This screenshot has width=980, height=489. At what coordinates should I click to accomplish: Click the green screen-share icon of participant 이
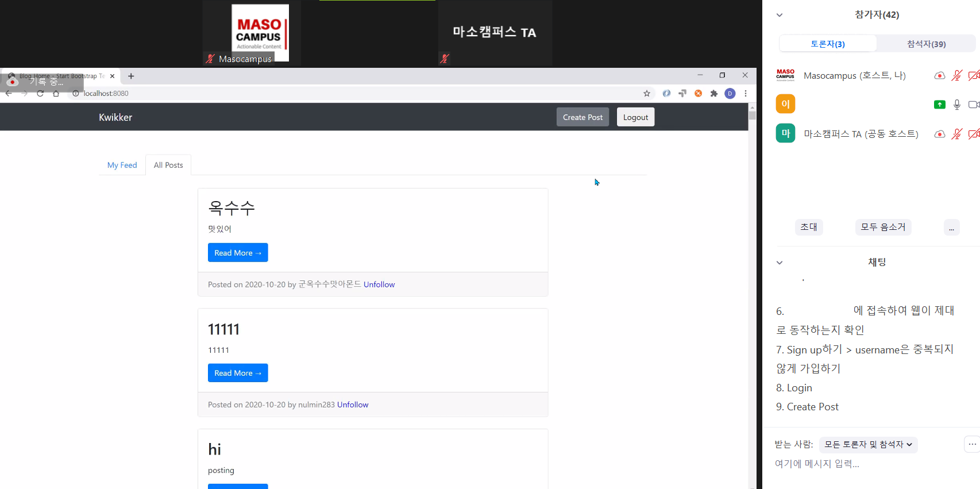coord(939,105)
